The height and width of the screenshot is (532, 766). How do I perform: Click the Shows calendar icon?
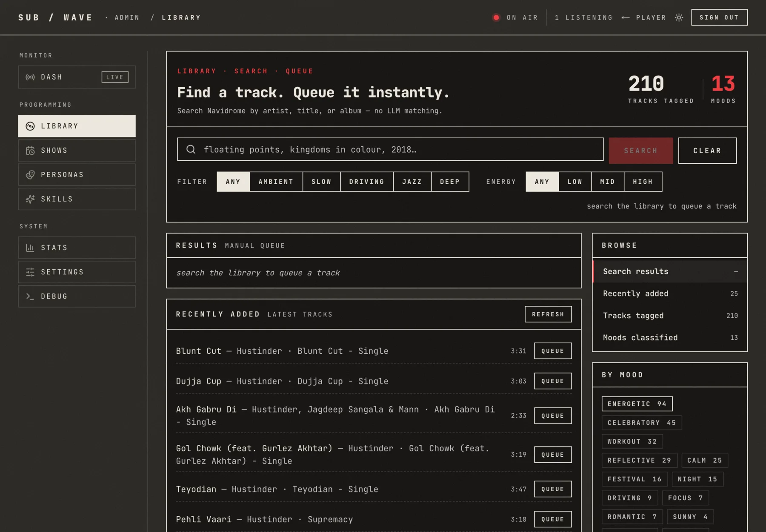coord(30,151)
